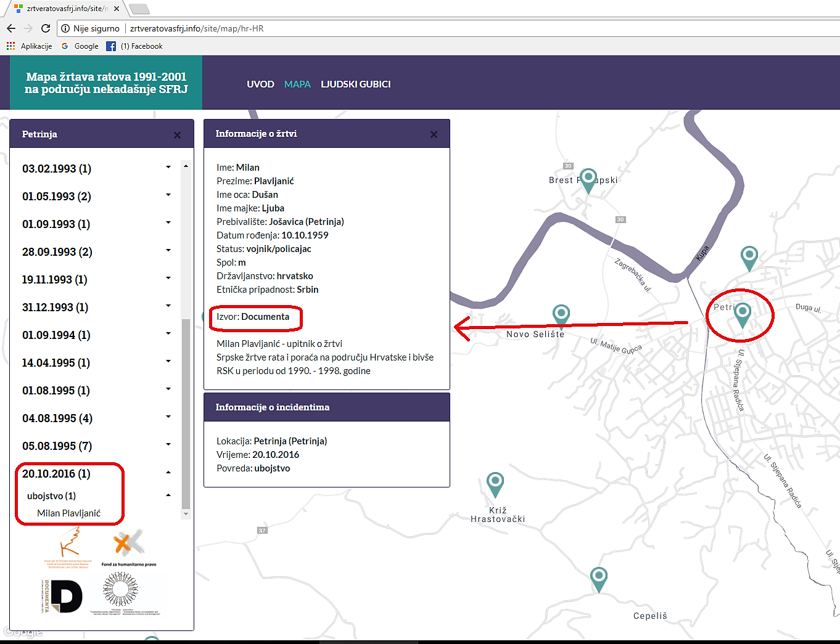
Task: Close the Informacije o žrtvi panel
Action: 434,134
